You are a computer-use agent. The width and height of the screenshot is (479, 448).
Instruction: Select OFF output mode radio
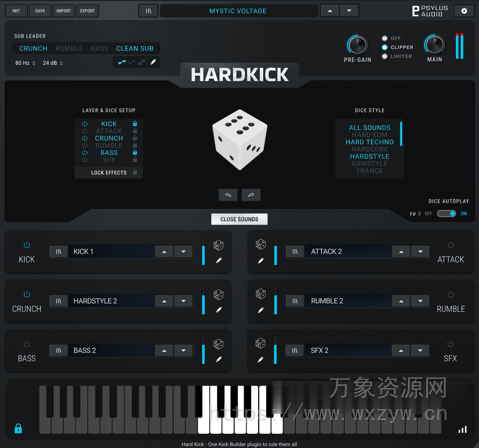click(385, 38)
